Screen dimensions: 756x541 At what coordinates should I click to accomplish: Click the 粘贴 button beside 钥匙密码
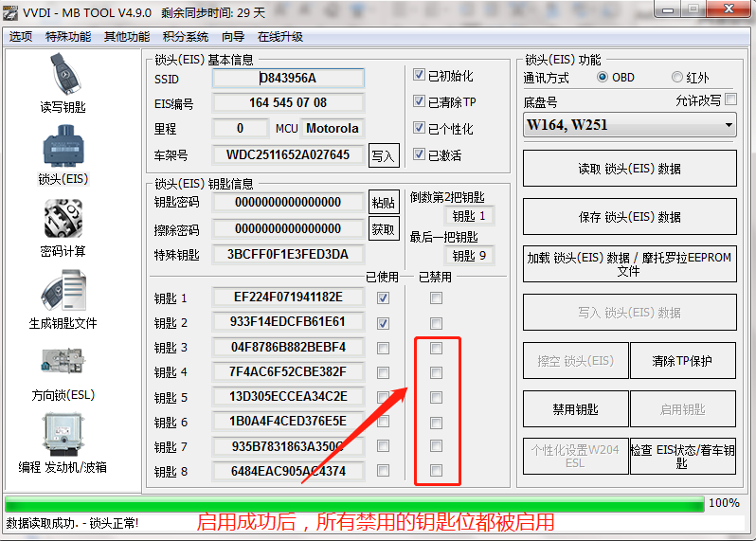point(384,202)
